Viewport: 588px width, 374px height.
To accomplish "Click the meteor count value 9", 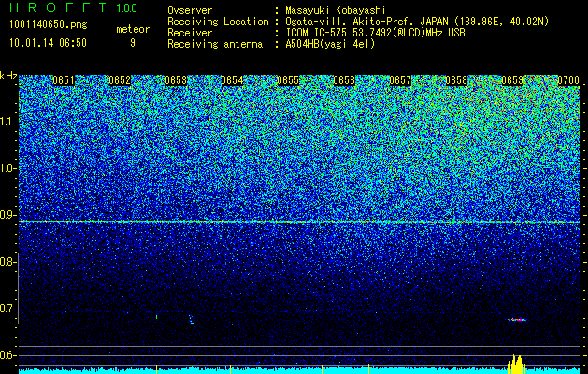I will [x=133, y=43].
